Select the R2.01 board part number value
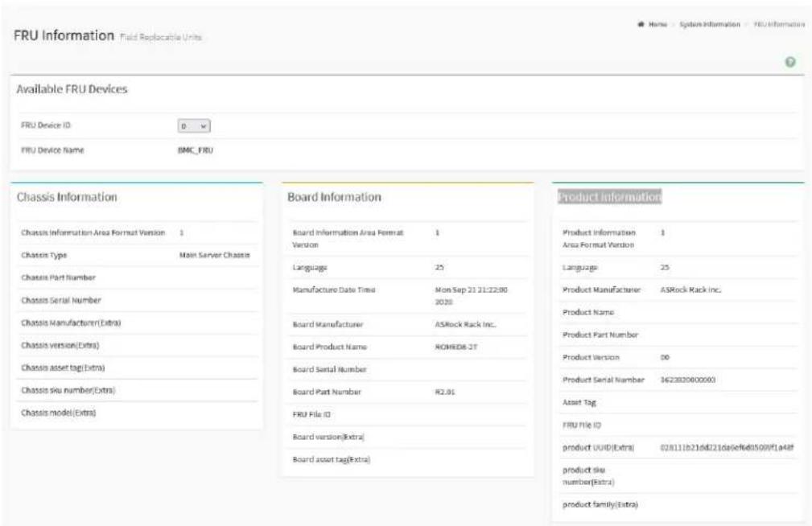This screenshot has height=526, width=812. [x=445, y=392]
